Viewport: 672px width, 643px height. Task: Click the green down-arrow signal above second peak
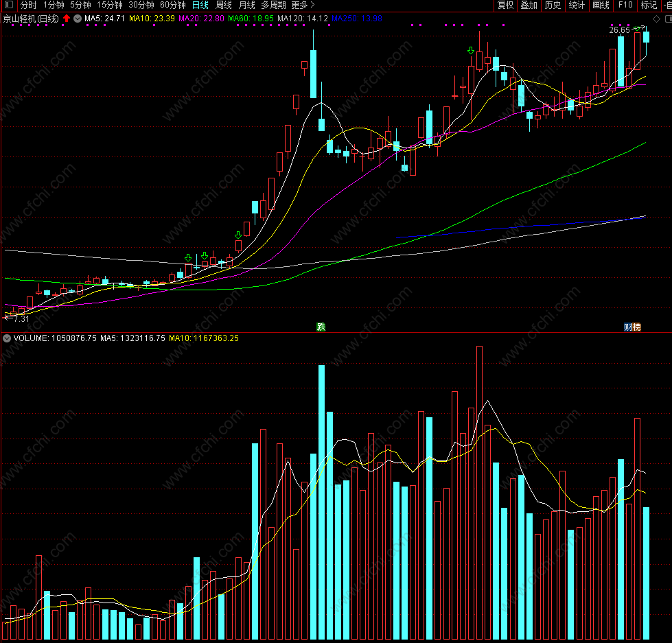(x=471, y=51)
